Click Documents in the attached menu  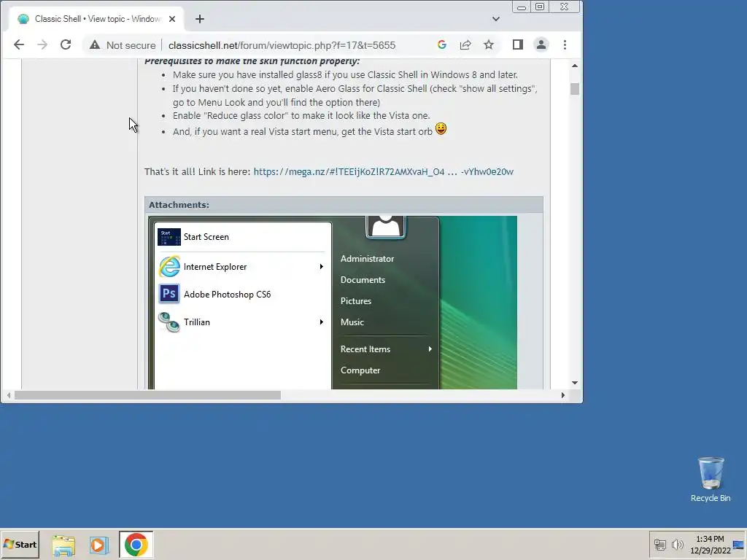click(363, 280)
